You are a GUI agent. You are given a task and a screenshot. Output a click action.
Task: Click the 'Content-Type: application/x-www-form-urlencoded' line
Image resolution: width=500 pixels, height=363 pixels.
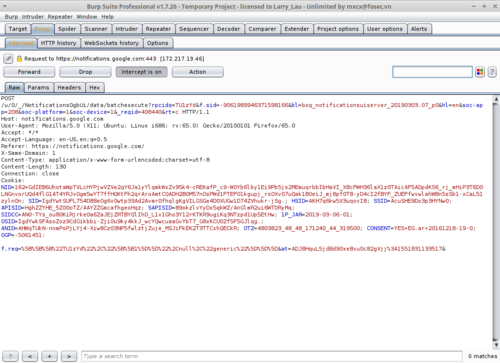[105, 160]
